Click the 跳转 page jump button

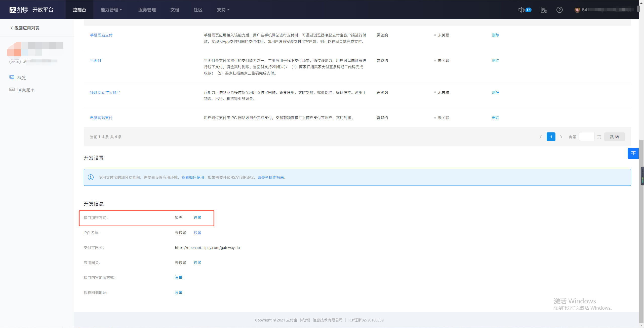[x=614, y=137]
